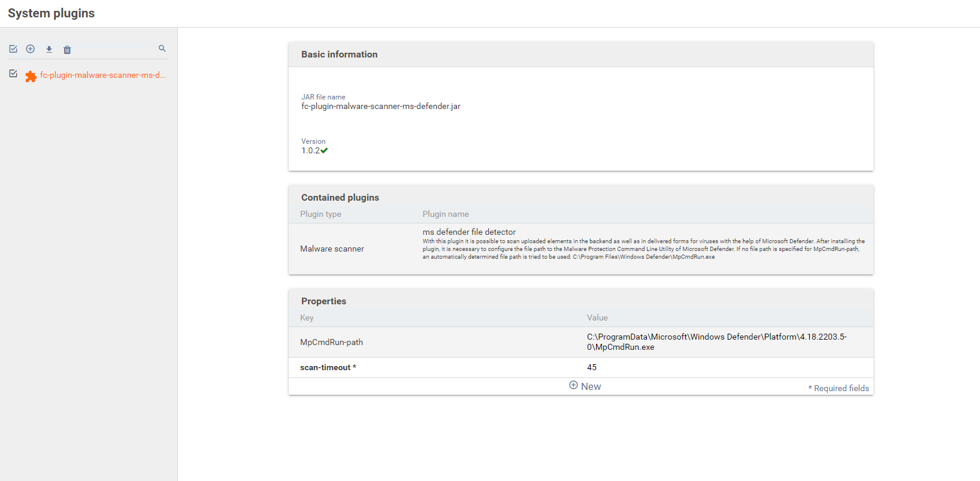The image size is (980, 481).
Task: Click the add plugin plus icon
Action: 31,49
